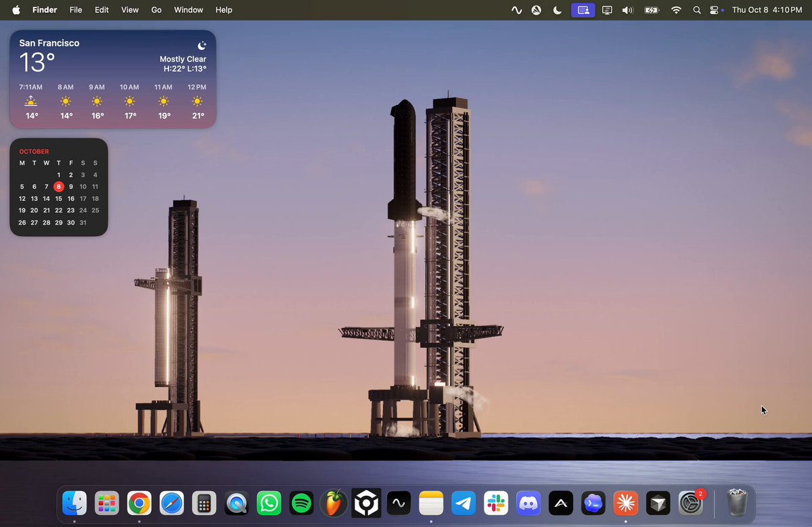Toggle Focus mode moon icon in menu bar
This screenshot has width=812, height=527.
pos(558,10)
